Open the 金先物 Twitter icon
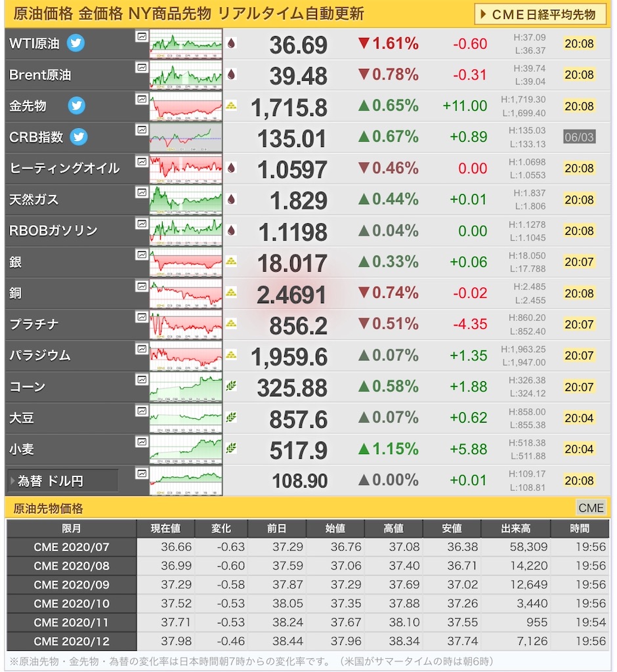 coord(76,106)
